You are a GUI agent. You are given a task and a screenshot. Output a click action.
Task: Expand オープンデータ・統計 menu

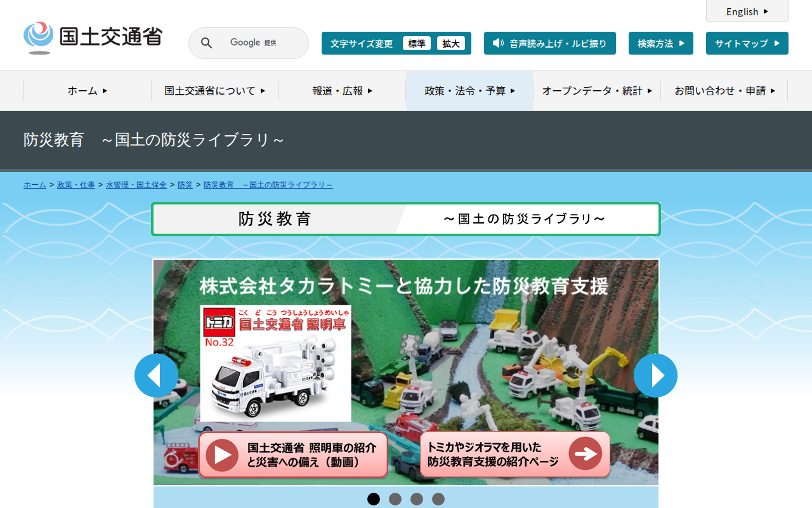tap(597, 91)
